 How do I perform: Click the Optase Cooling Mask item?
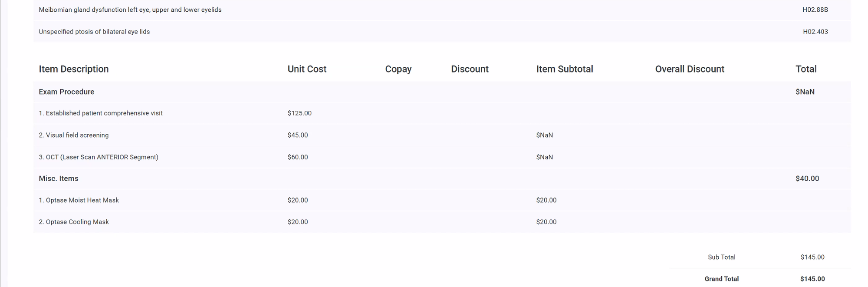(x=74, y=222)
